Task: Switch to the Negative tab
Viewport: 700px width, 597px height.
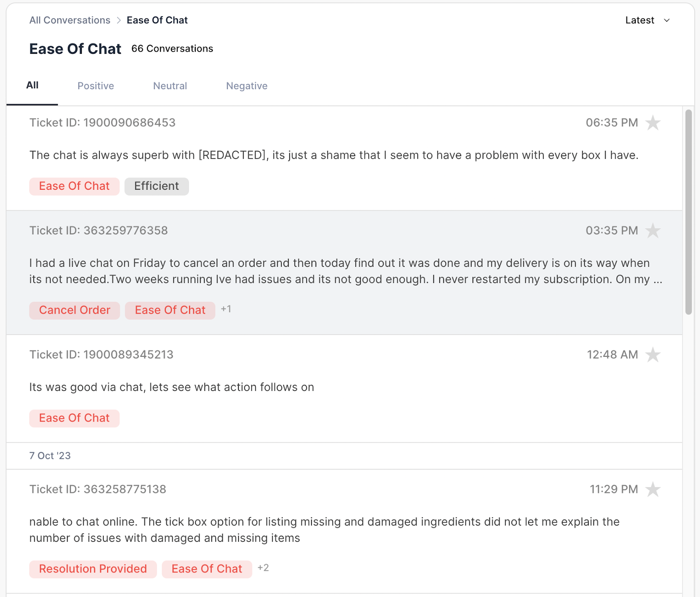Action: [x=246, y=86]
